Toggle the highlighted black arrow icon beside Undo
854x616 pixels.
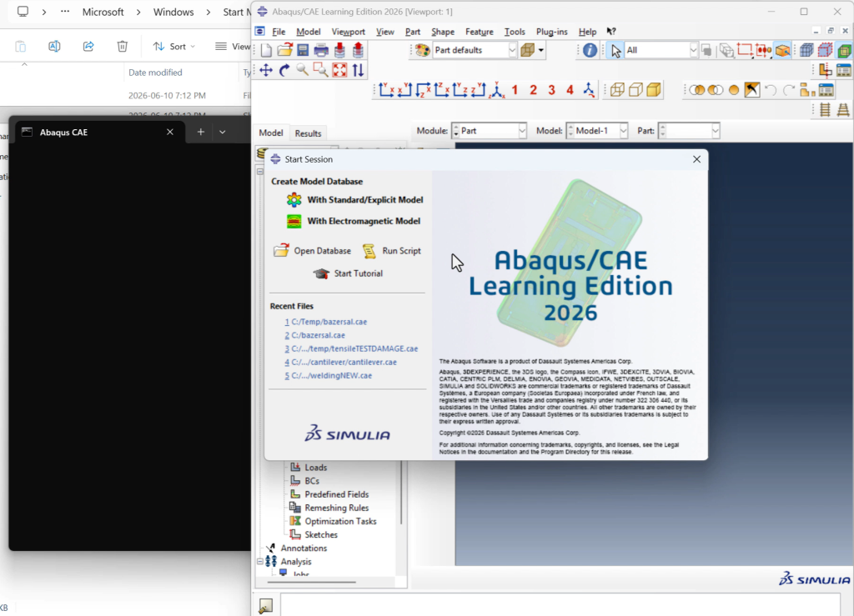click(x=751, y=90)
